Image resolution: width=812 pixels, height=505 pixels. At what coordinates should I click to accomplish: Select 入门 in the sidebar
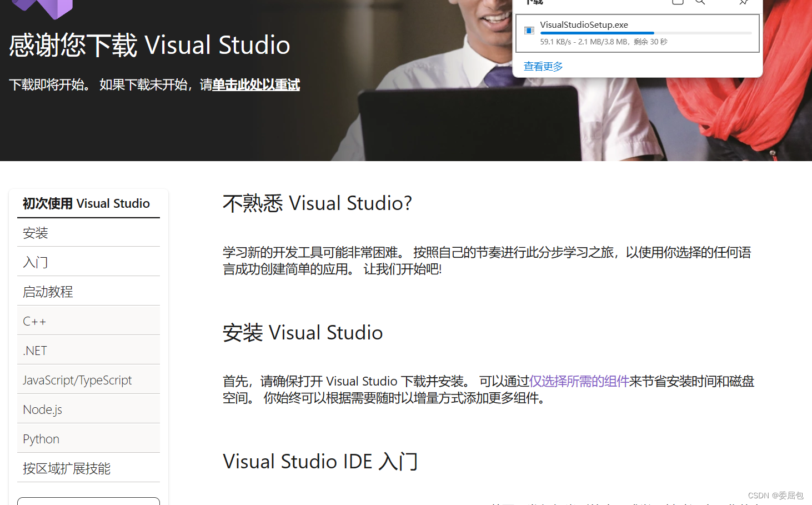[35, 262]
